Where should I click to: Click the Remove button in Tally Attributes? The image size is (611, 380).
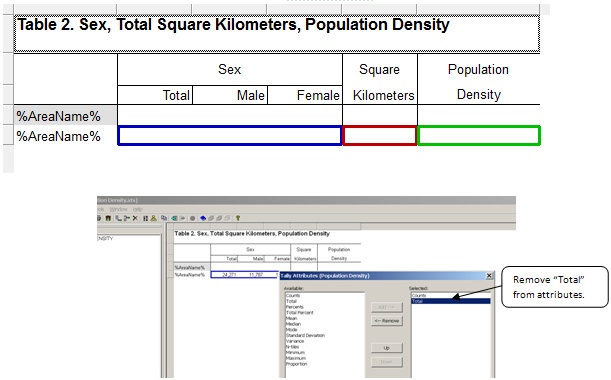coord(387,321)
